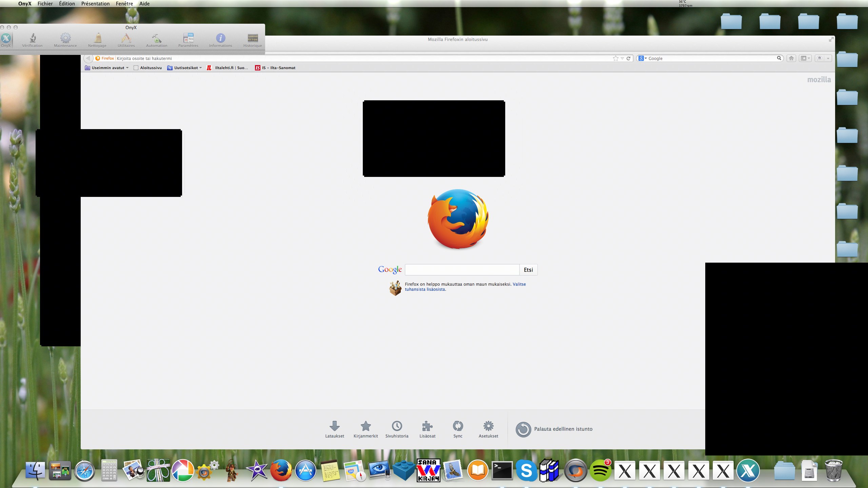Expand the Uutisotsikot feed dropdown
This screenshot has width=868, height=488.
point(200,68)
